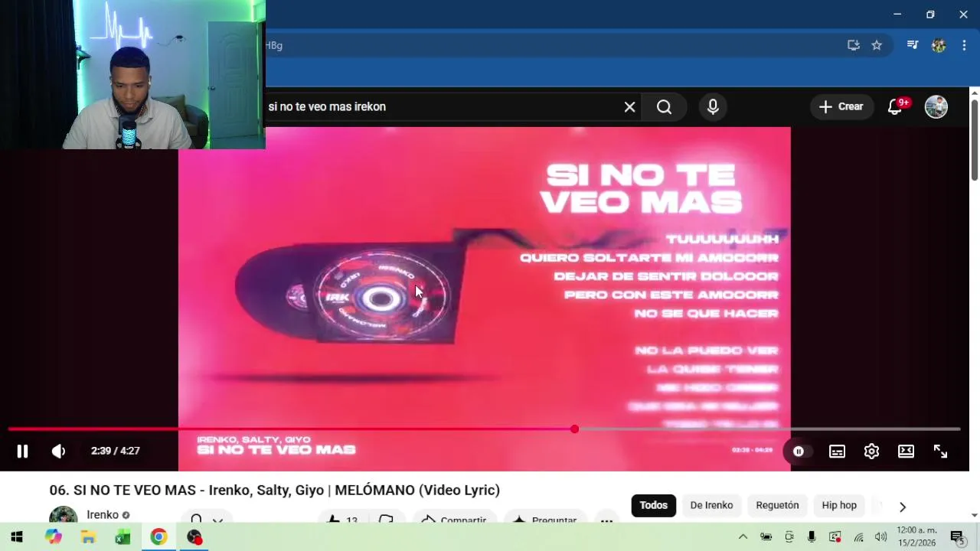Viewport: 980px width, 551px height.
Task: Start voice search with the microphone
Action: click(713, 107)
